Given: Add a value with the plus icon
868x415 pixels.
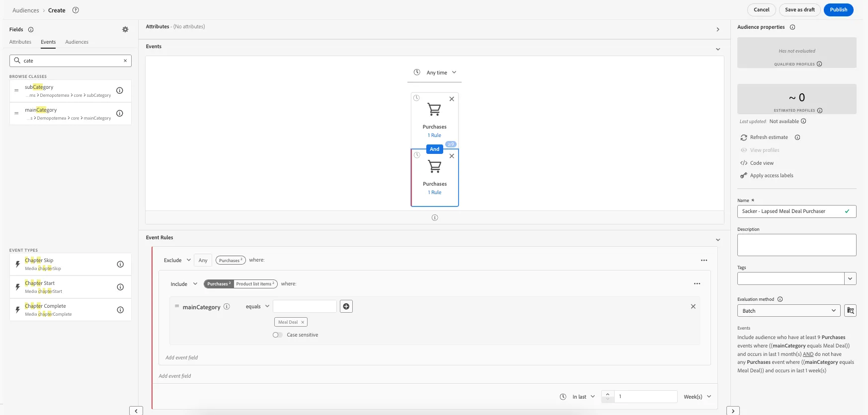Looking at the screenshot, I should (x=346, y=306).
